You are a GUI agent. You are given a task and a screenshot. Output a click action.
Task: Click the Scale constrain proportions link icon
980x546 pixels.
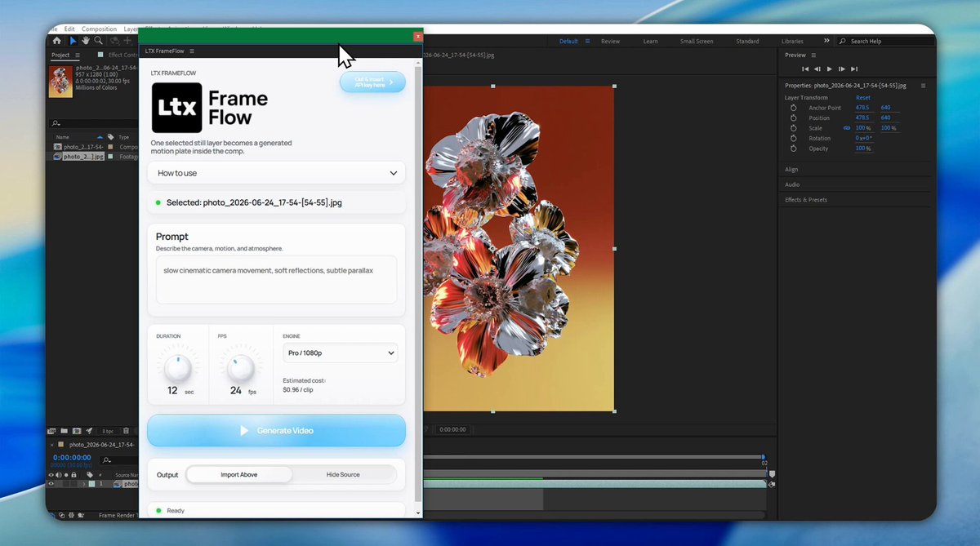[x=847, y=128]
